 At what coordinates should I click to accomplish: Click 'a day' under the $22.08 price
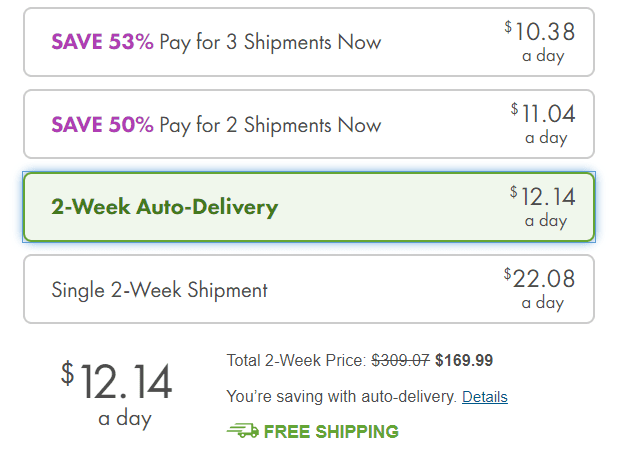543,303
